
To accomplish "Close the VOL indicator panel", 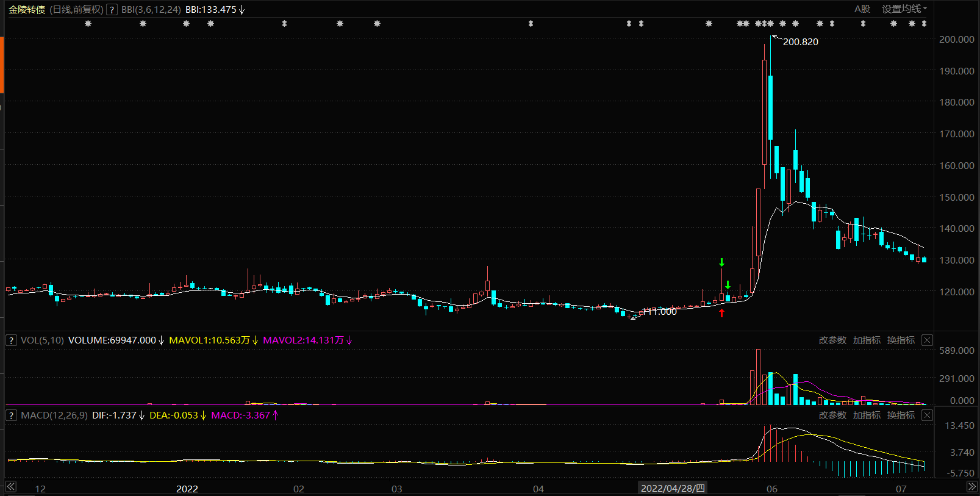I will click(x=927, y=340).
